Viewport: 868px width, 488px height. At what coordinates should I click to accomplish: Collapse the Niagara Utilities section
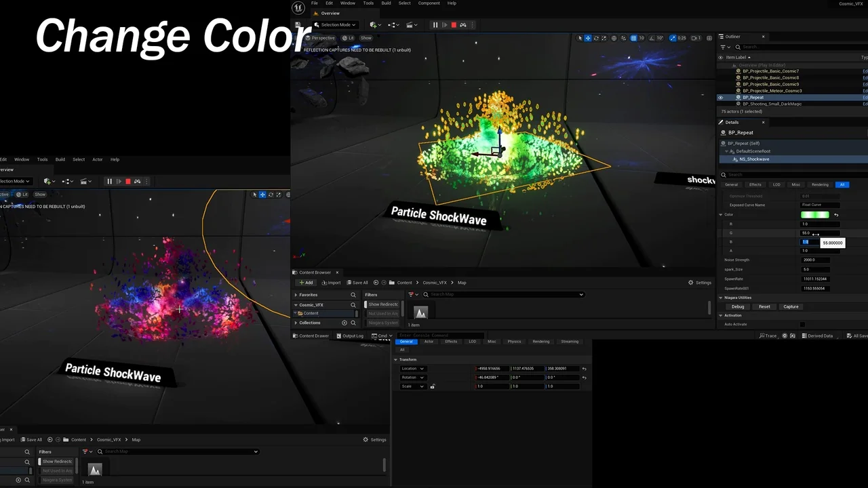tap(721, 298)
